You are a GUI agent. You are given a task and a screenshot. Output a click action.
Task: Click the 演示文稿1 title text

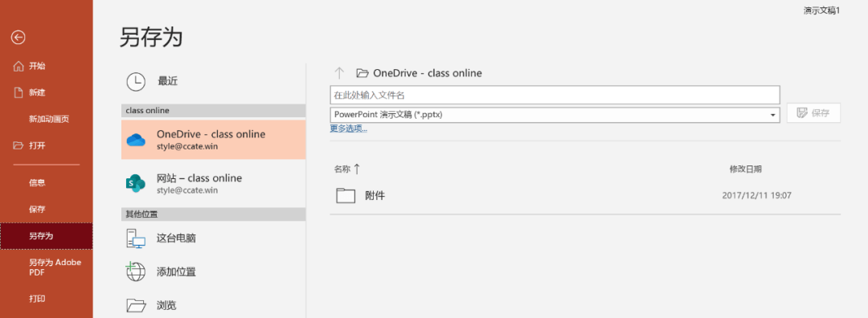pos(821,10)
